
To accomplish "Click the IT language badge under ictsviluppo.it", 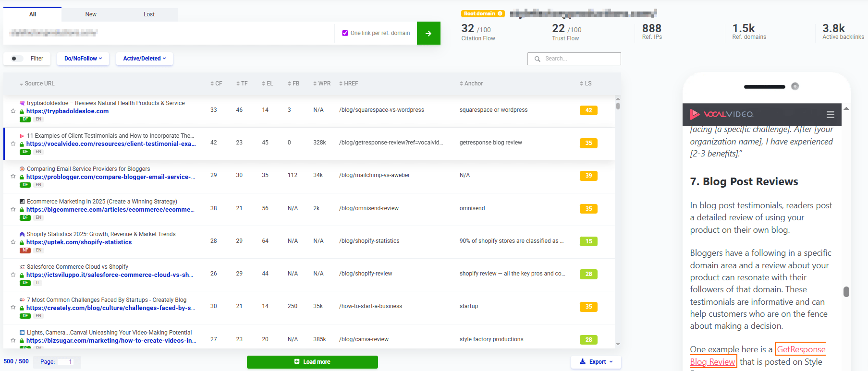I will [37, 283].
